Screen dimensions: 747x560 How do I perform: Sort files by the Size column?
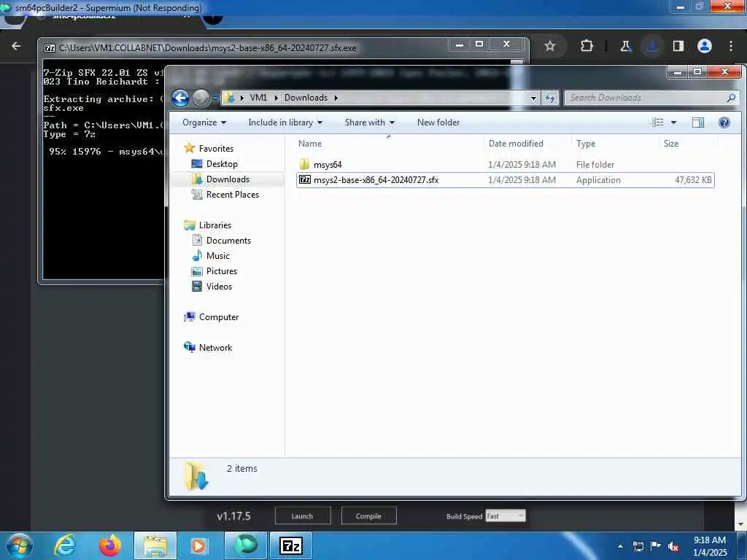[x=671, y=144]
